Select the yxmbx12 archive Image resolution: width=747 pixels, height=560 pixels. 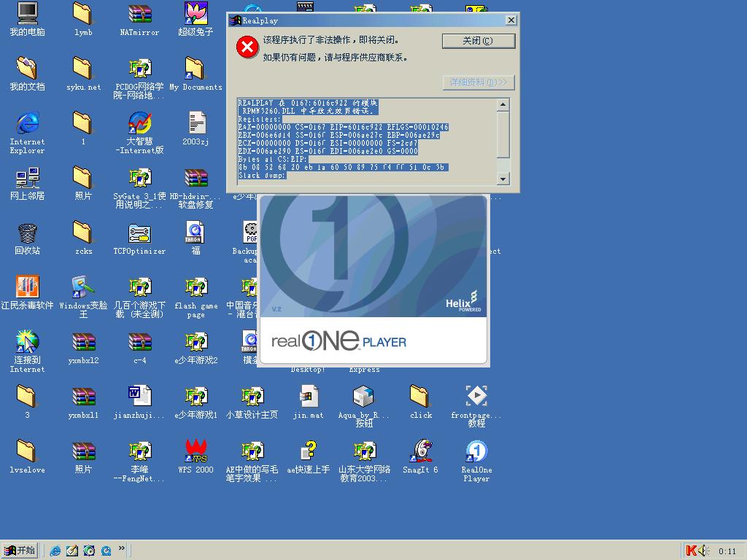coord(84,342)
